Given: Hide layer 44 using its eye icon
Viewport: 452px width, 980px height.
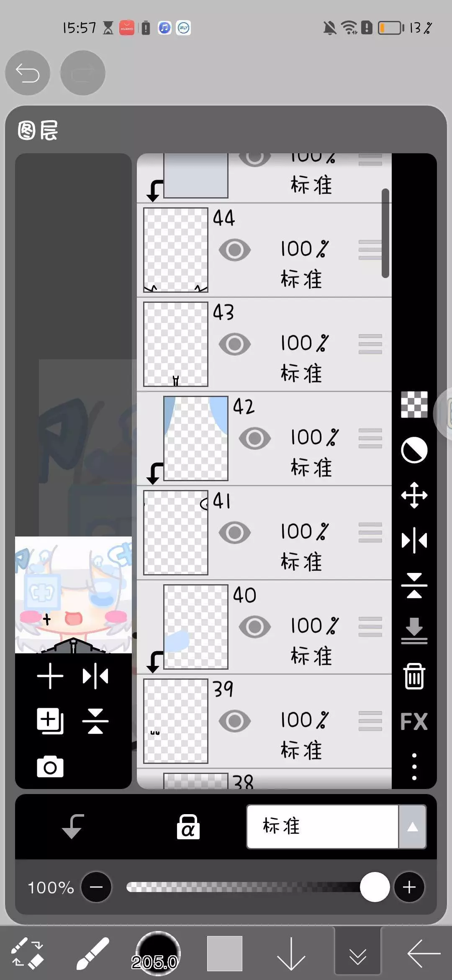Looking at the screenshot, I should (x=235, y=250).
